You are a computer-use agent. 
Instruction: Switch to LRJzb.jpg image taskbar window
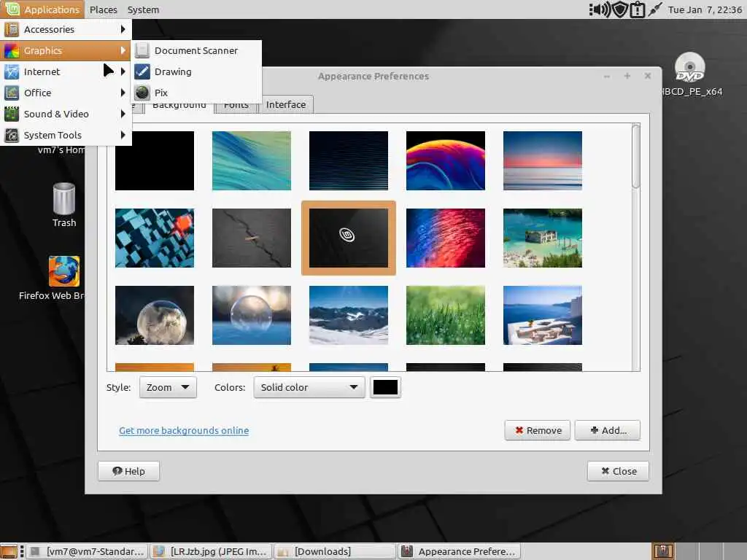click(211, 551)
